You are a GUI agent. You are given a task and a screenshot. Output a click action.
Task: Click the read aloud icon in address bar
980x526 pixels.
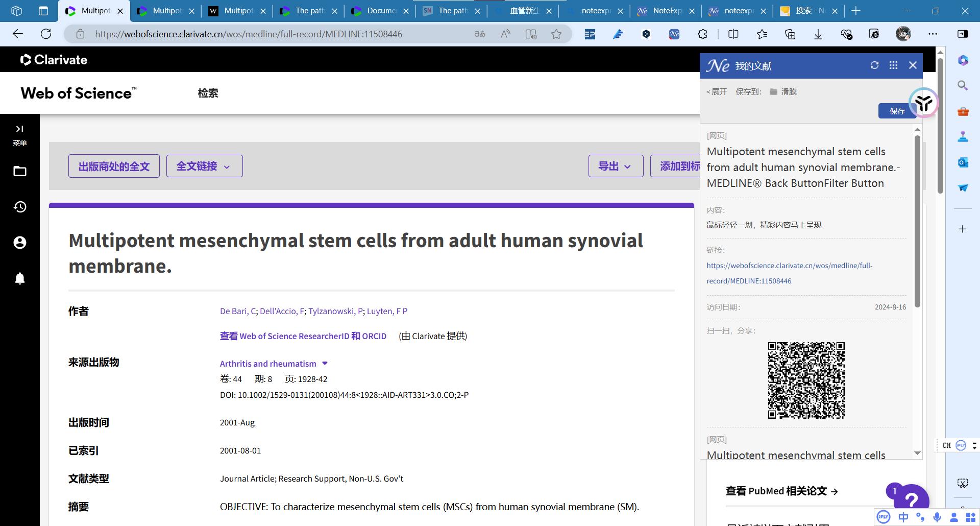point(505,34)
